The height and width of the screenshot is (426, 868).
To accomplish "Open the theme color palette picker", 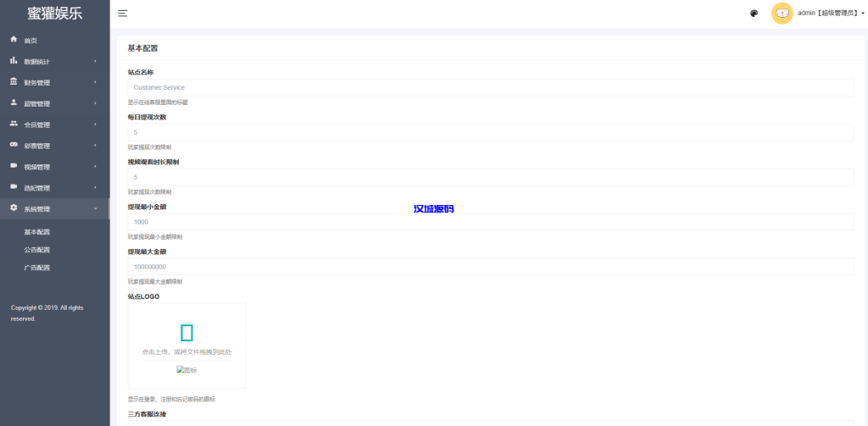I will (754, 14).
